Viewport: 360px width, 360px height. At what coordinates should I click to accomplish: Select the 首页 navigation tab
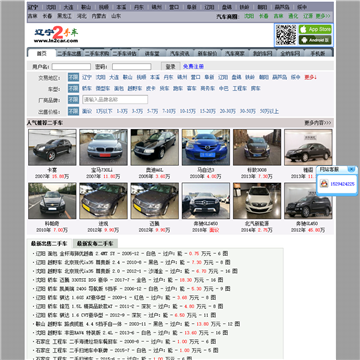tap(42, 53)
